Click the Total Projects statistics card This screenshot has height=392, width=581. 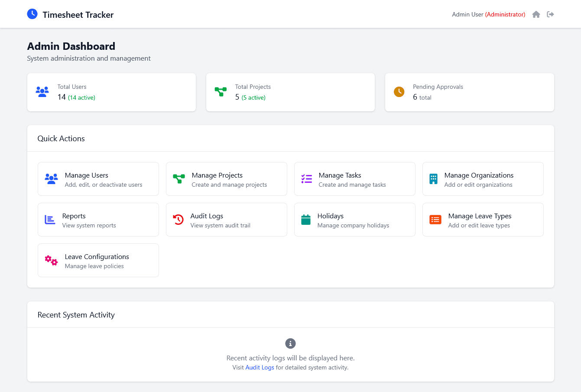point(290,92)
